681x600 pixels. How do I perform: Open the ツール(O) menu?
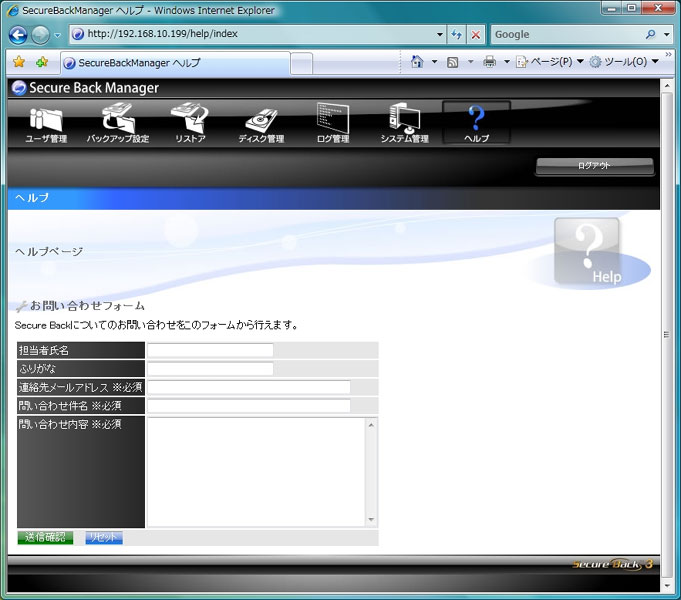(x=624, y=62)
